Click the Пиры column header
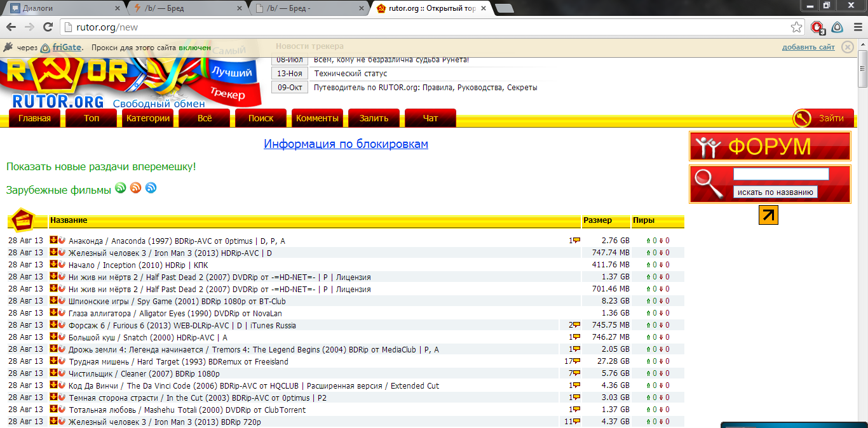Viewport: 868px width, 428px height. click(644, 220)
